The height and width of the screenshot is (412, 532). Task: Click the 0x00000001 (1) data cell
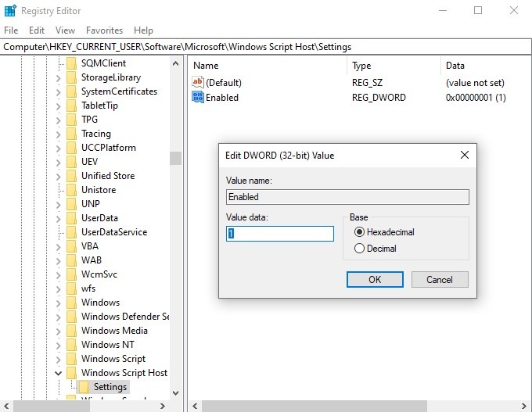point(476,97)
